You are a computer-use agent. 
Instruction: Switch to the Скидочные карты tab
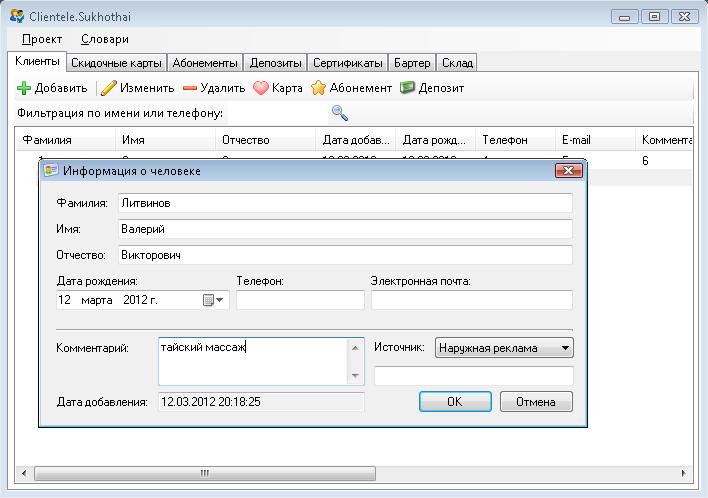(116, 63)
